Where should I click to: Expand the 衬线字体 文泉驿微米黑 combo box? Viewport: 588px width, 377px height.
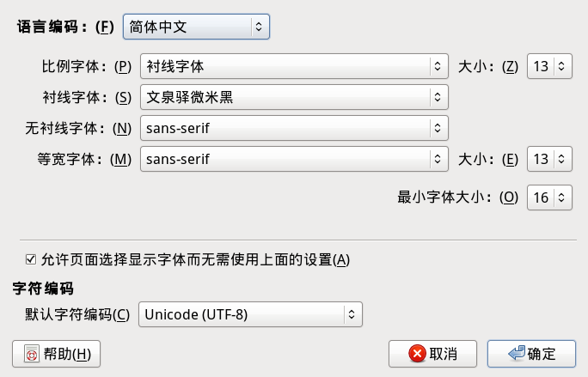coord(294,97)
